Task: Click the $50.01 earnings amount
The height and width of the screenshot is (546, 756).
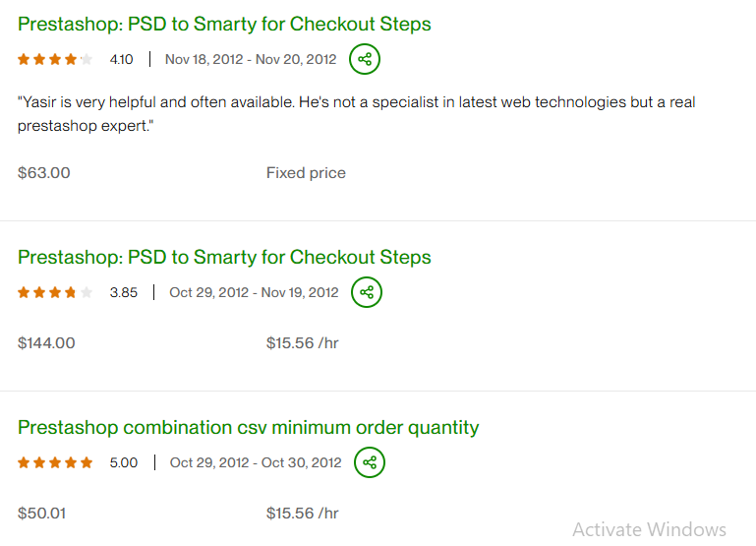Action: (42, 514)
